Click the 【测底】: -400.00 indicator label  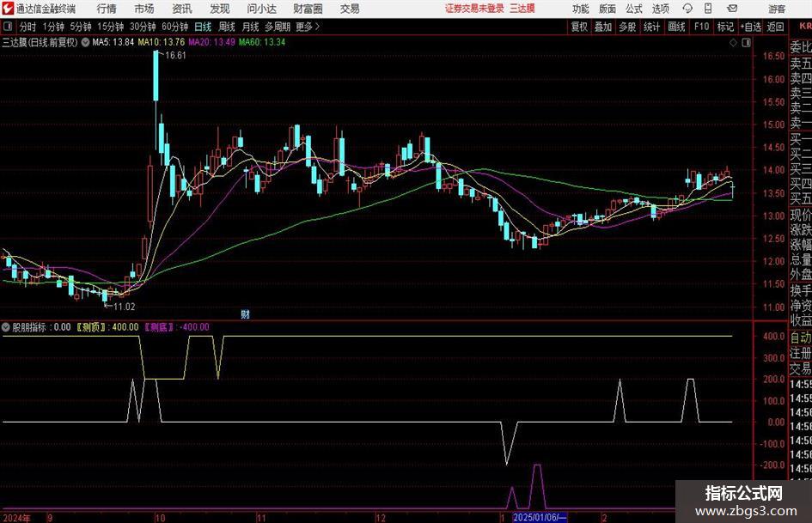point(177,327)
